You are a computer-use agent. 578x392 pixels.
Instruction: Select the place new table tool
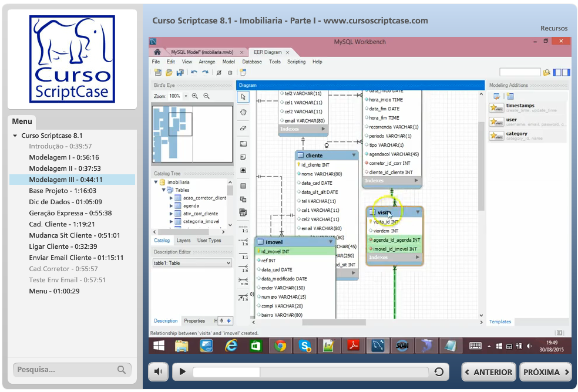(x=243, y=186)
